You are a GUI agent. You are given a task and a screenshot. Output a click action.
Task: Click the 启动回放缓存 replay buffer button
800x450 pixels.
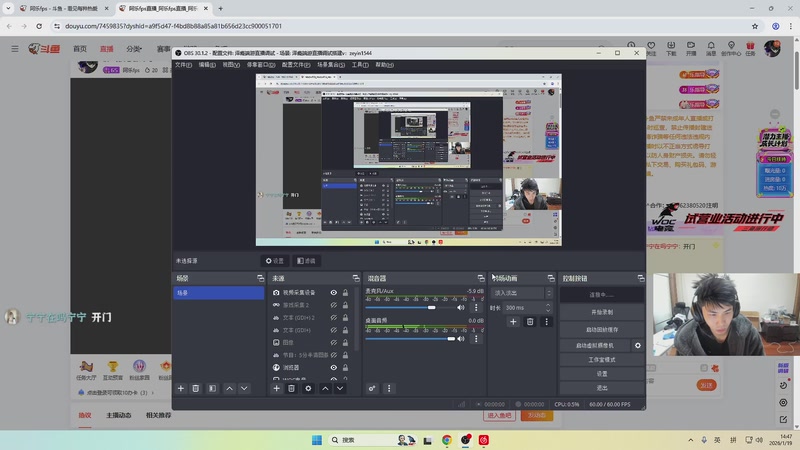pyautogui.click(x=602, y=329)
